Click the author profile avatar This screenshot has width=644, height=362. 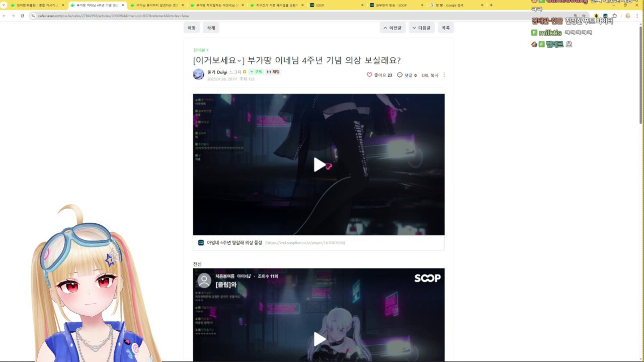click(198, 74)
